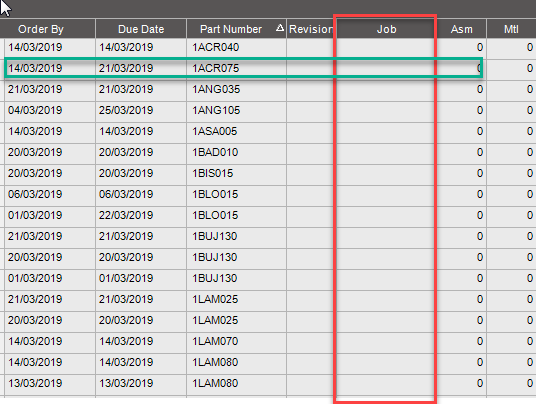536x404 pixels.
Task: Select the 1LAM070 part row
Action: [x=270, y=341]
